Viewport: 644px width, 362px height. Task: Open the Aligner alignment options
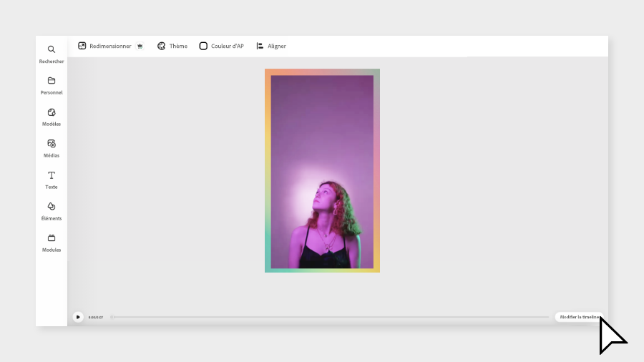coord(271,46)
